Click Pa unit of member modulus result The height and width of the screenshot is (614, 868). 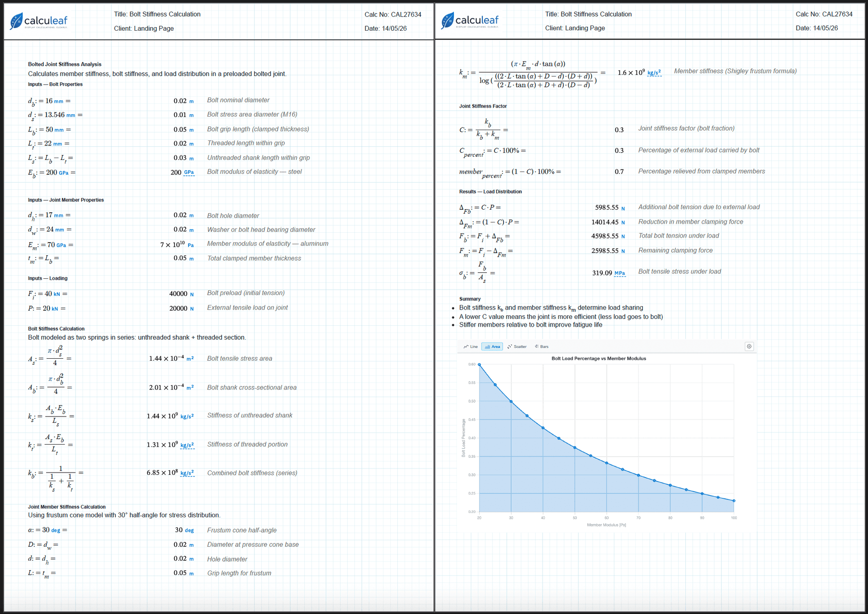point(191,245)
